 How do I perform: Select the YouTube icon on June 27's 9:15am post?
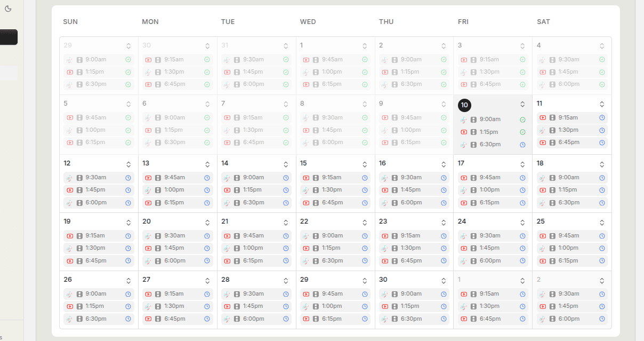(148, 294)
